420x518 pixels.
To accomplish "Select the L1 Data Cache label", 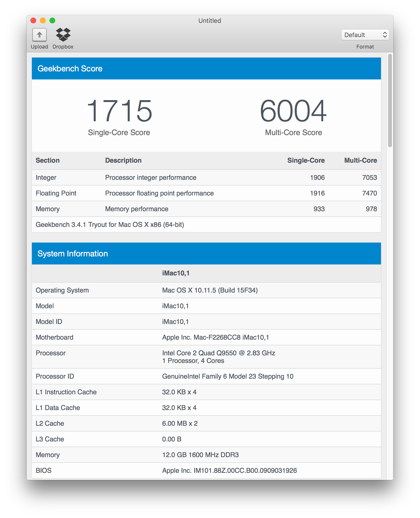I will coord(58,408).
